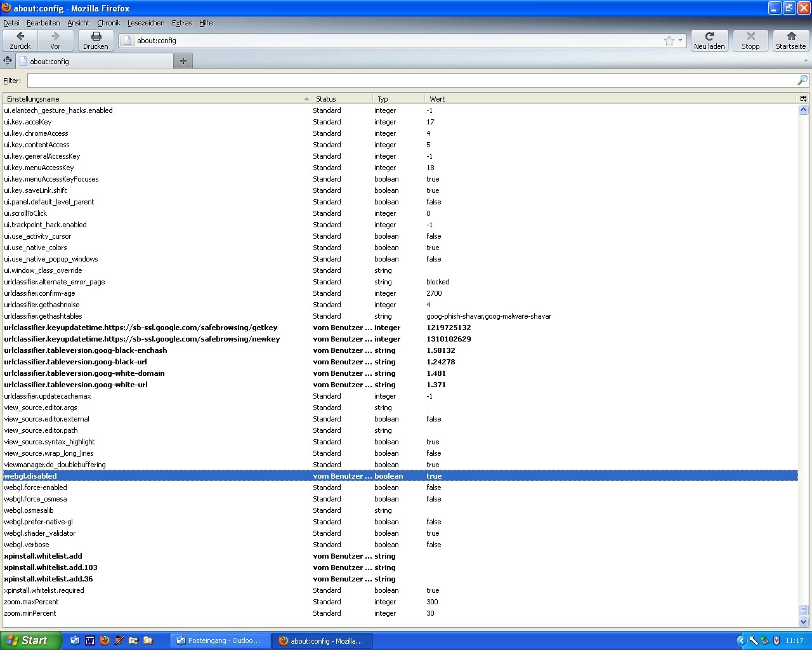Select the webgl.disabled preference row
The image size is (812, 650).
(x=30, y=476)
